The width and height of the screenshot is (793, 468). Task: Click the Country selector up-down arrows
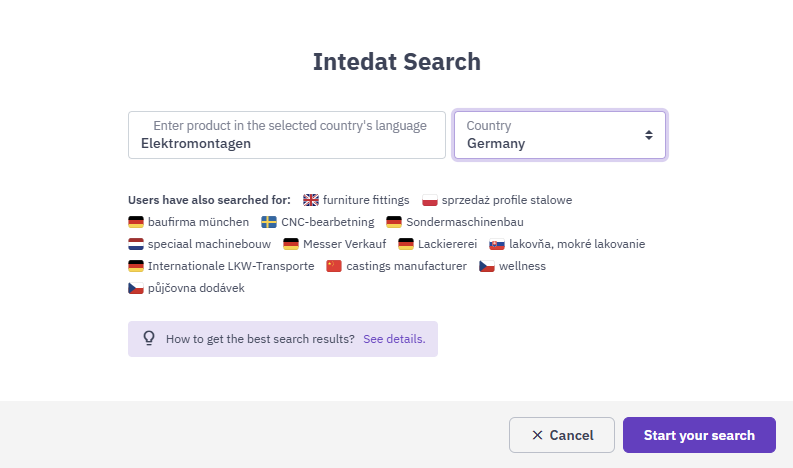[x=649, y=135]
